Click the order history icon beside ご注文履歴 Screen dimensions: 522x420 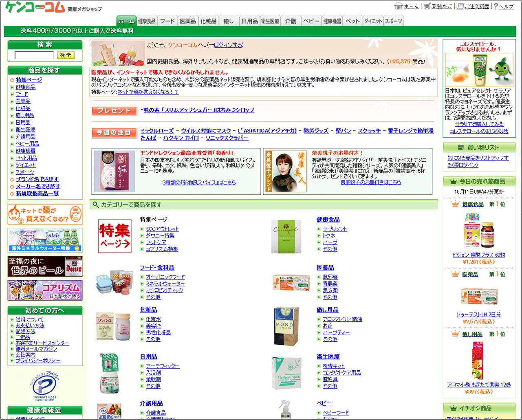(460, 6)
